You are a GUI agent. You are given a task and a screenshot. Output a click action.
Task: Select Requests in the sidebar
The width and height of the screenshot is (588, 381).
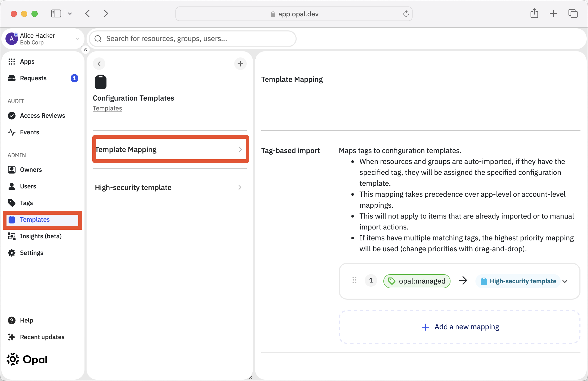click(x=42, y=78)
